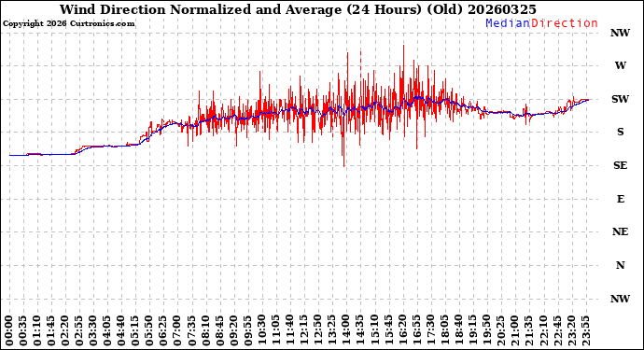Image resolution: width=644 pixels, height=350 pixels.
Task: Click the 14:35 time label
Action: pyautogui.click(x=360, y=330)
